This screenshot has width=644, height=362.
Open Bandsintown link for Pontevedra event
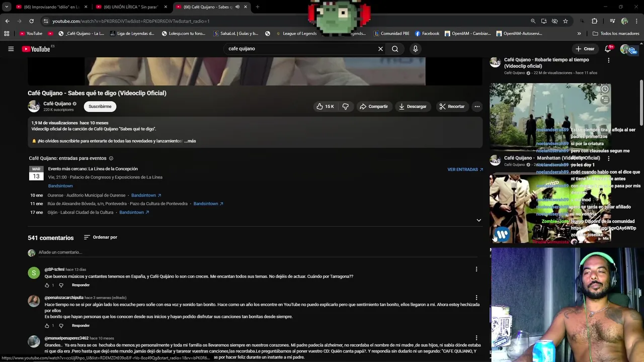(x=208, y=204)
